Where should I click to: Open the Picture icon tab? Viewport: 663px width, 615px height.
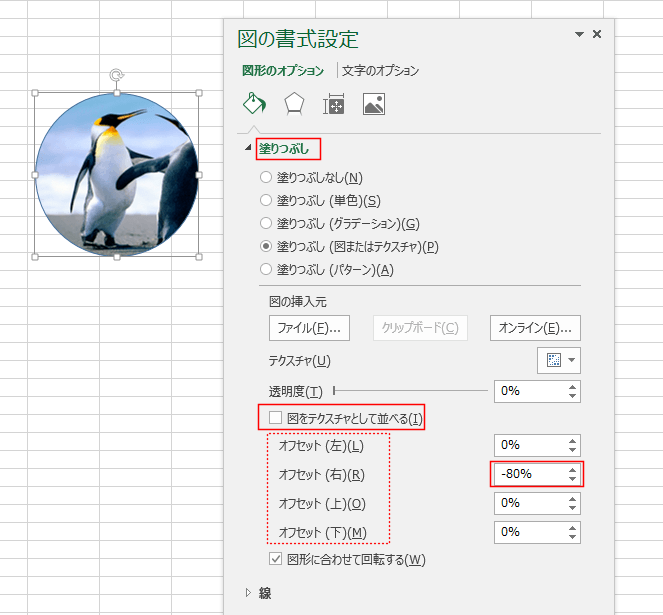[x=374, y=104]
